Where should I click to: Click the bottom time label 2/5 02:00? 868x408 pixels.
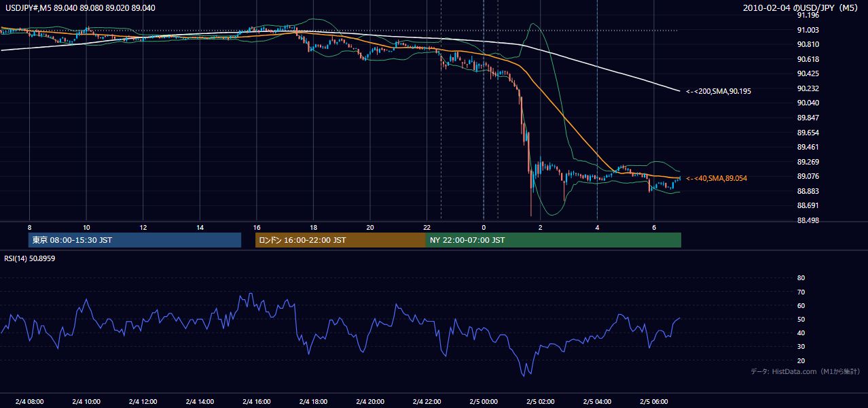[x=540, y=401]
